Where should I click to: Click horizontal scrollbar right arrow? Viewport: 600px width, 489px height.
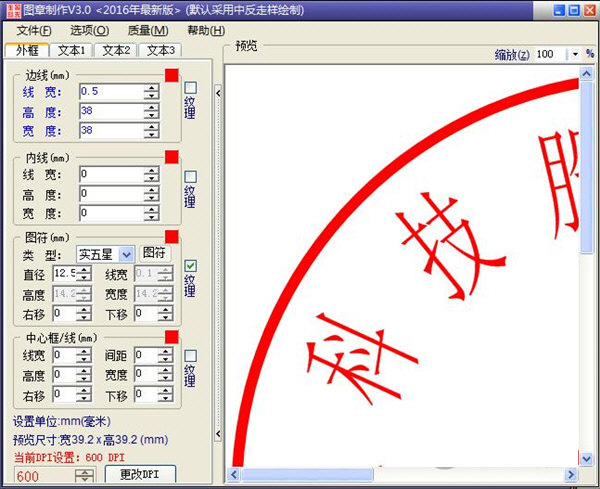coord(571,475)
